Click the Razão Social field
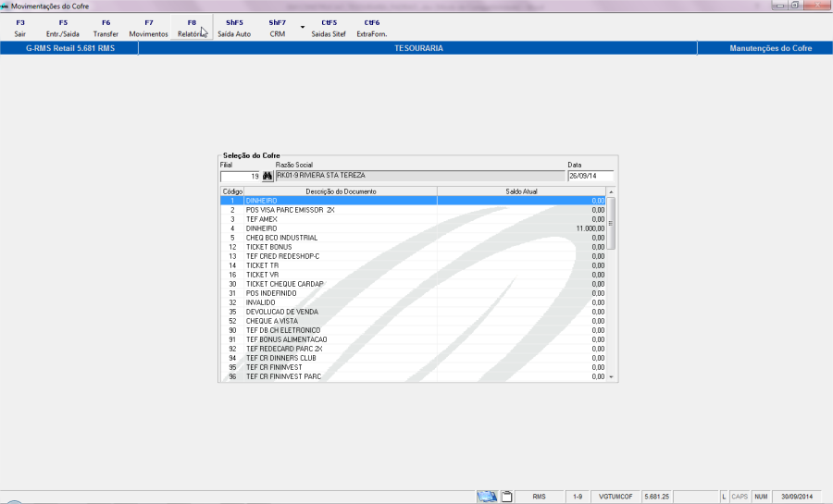The height and width of the screenshot is (504, 833). click(x=420, y=176)
